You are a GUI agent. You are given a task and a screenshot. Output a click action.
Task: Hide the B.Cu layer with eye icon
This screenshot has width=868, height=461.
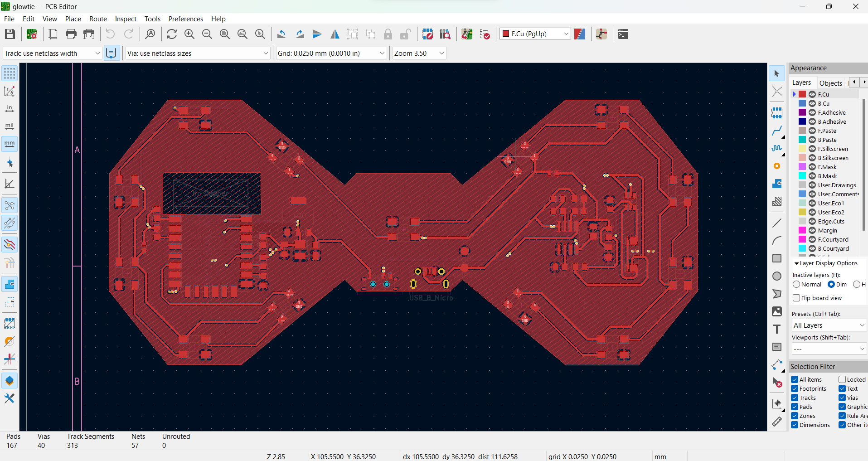point(812,103)
